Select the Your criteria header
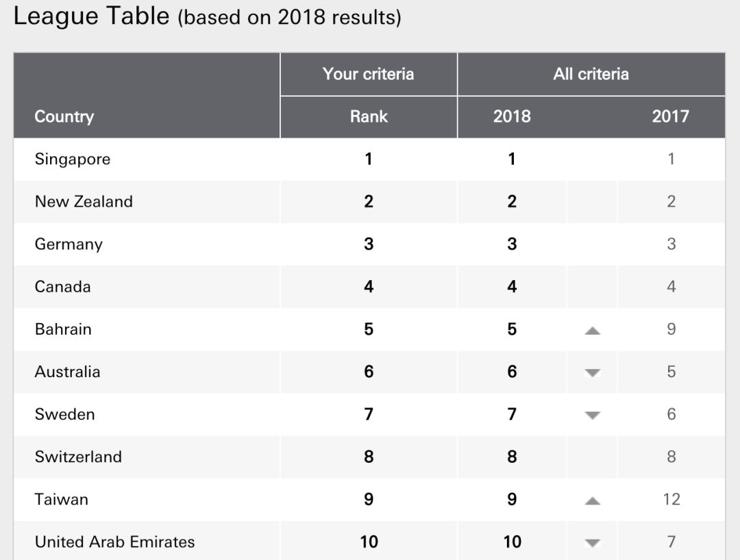This screenshot has width=740, height=560. coord(369,74)
